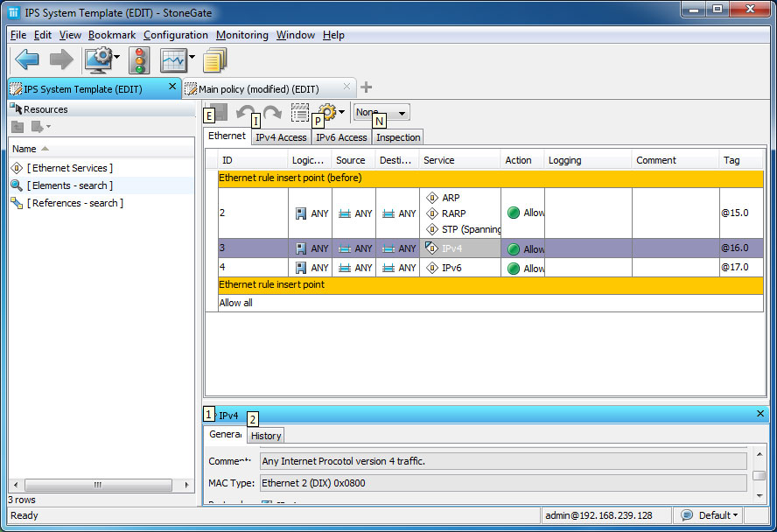Click the dashed list selection icon

(x=300, y=113)
